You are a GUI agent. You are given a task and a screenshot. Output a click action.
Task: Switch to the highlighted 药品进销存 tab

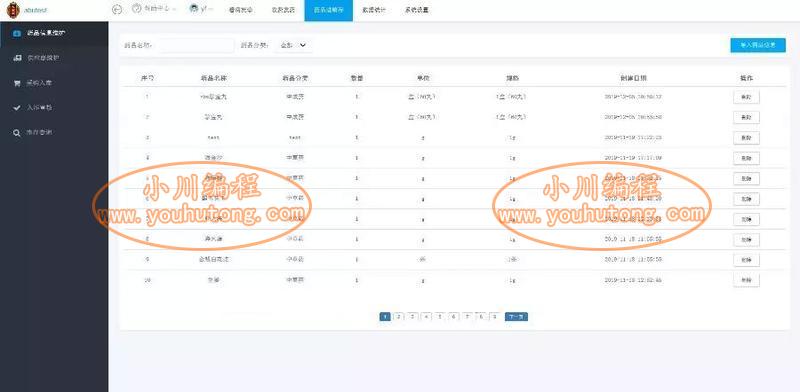(329, 10)
